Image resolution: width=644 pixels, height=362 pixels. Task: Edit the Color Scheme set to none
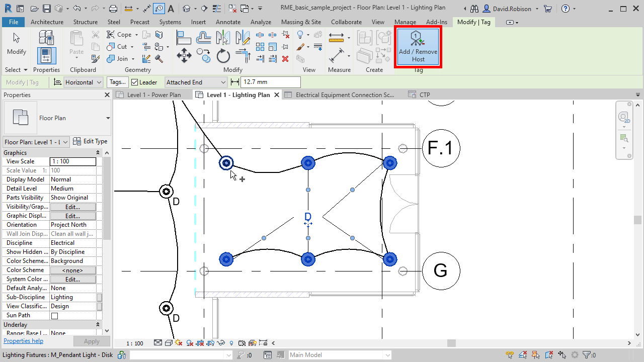(72, 270)
